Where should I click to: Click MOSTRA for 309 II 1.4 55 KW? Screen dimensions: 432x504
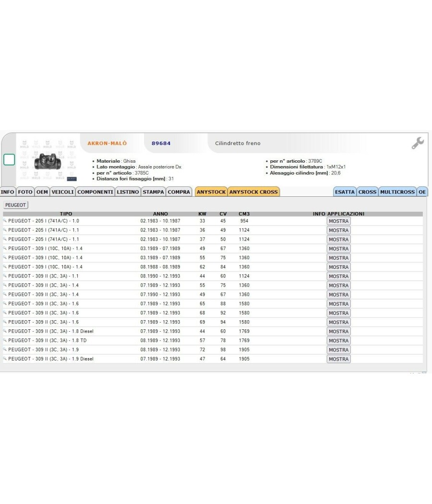pos(338,286)
